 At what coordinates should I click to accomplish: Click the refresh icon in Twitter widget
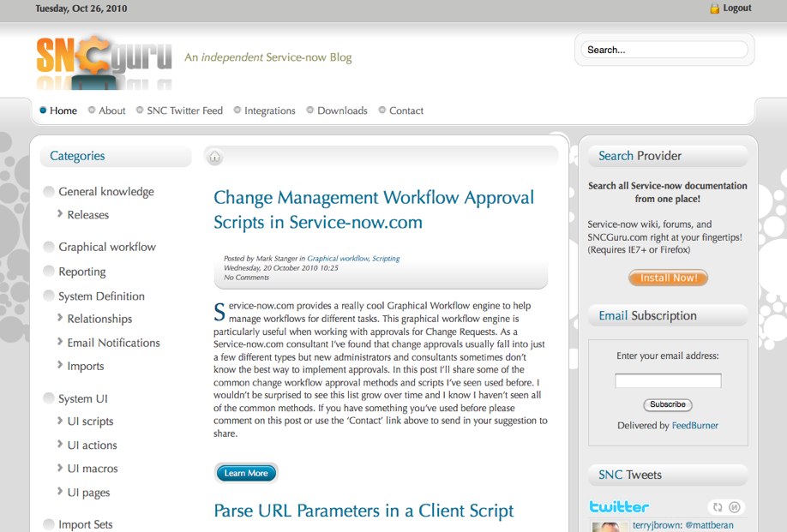coord(718,507)
